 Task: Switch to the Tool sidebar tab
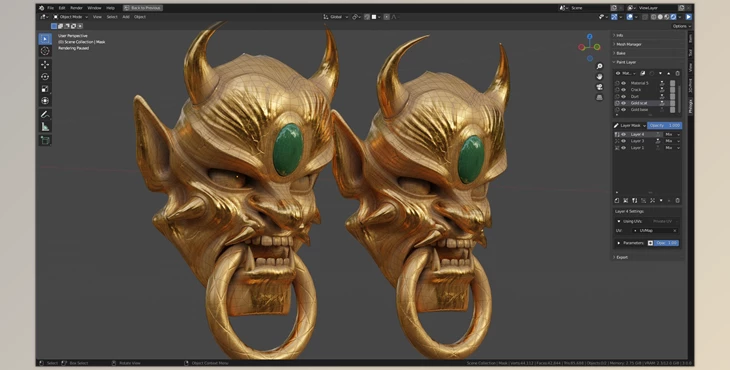tap(690, 52)
